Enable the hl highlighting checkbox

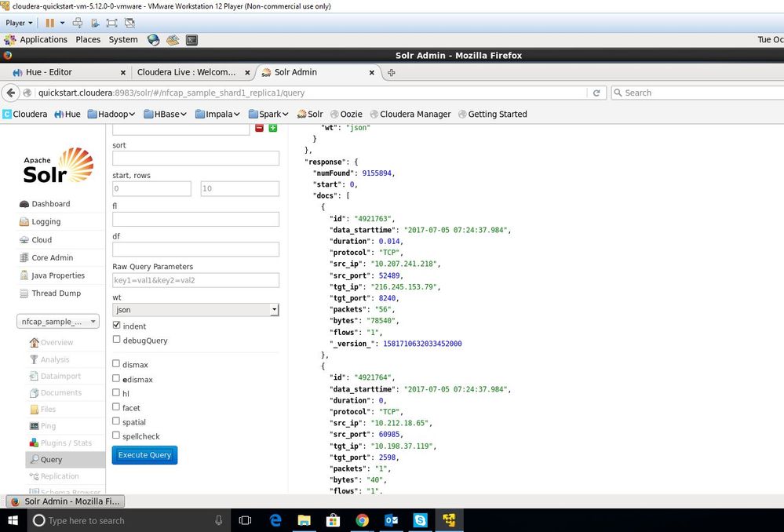point(116,392)
